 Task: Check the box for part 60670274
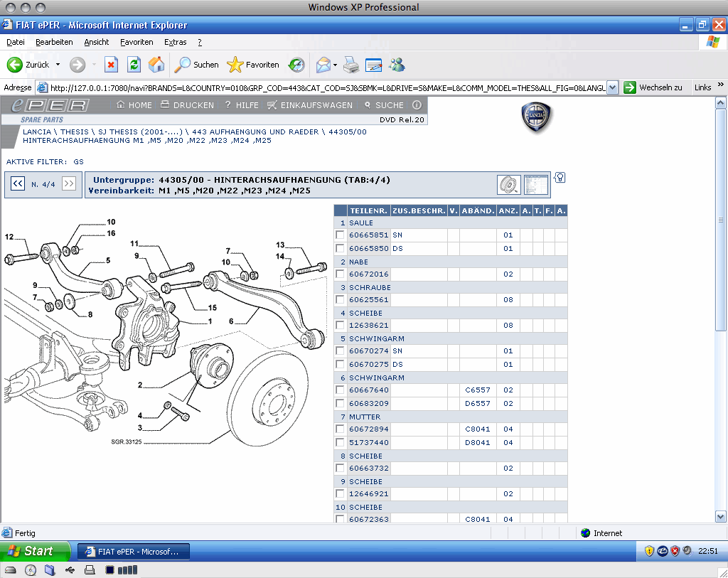pos(340,351)
